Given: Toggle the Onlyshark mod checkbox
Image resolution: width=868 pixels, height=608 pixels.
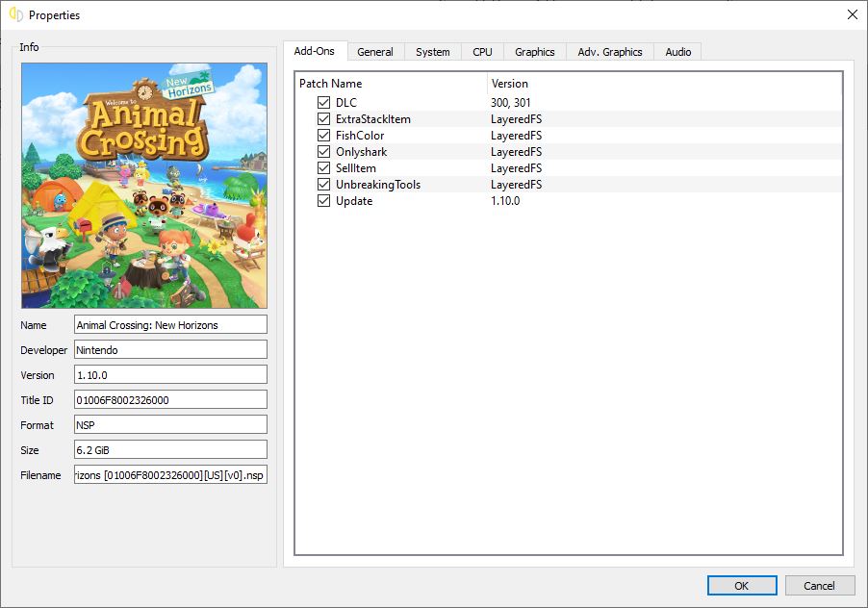Looking at the screenshot, I should pos(323,152).
